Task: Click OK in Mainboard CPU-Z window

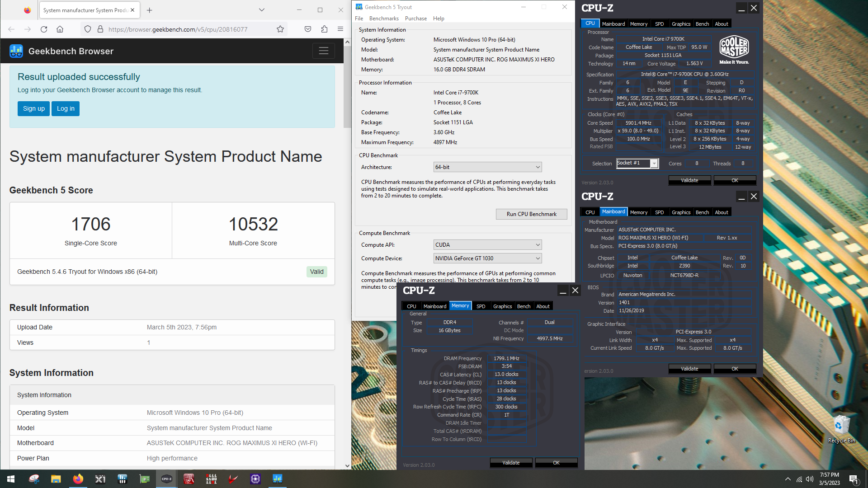Action: [735, 369]
